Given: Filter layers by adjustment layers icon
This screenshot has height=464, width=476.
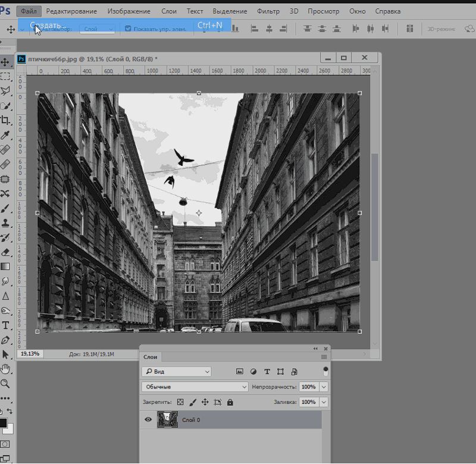Looking at the screenshot, I should point(253,371).
